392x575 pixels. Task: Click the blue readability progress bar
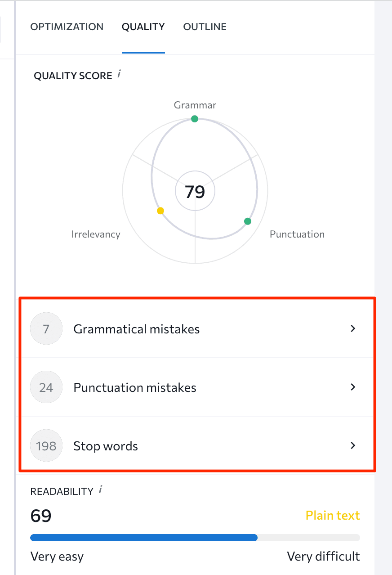tap(144, 537)
